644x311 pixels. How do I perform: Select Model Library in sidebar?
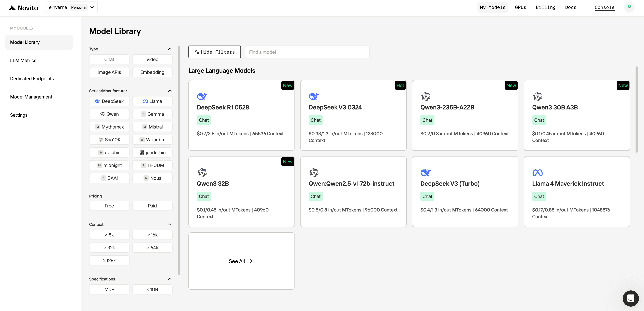[39, 42]
